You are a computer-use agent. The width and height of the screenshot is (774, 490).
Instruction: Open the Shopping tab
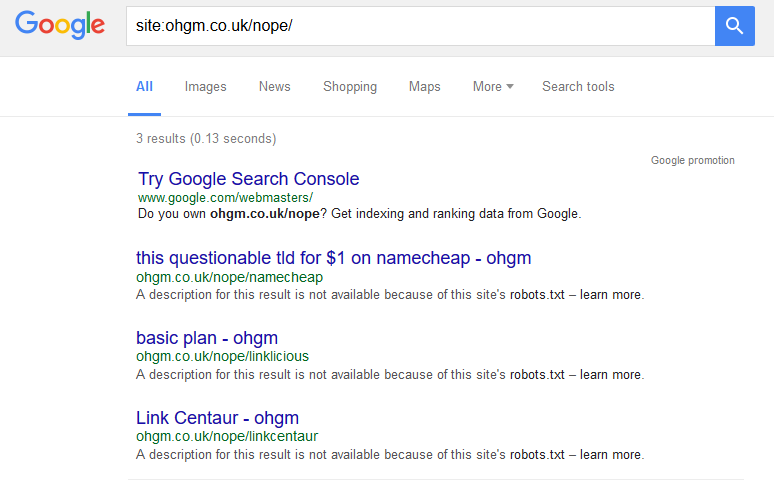pyautogui.click(x=350, y=87)
